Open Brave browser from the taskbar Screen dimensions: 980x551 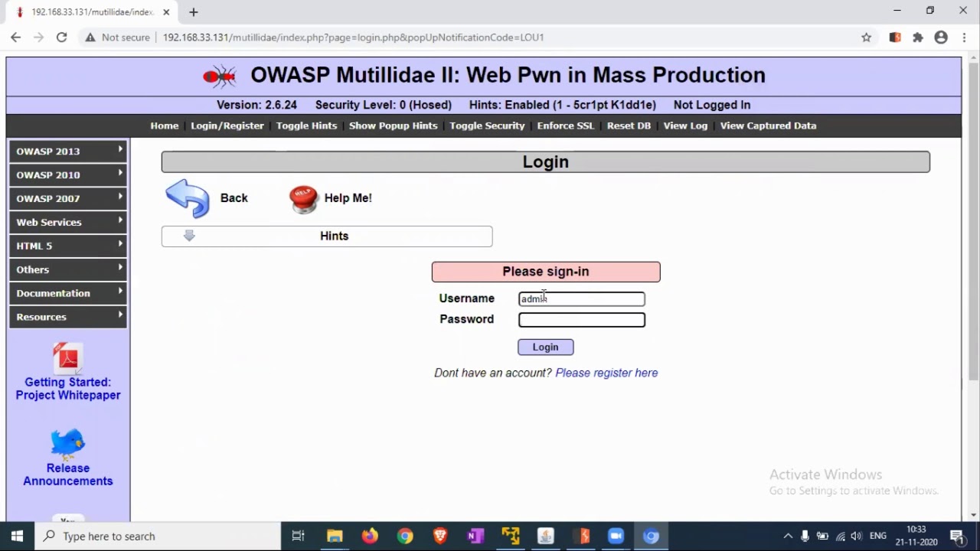coord(440,536)
